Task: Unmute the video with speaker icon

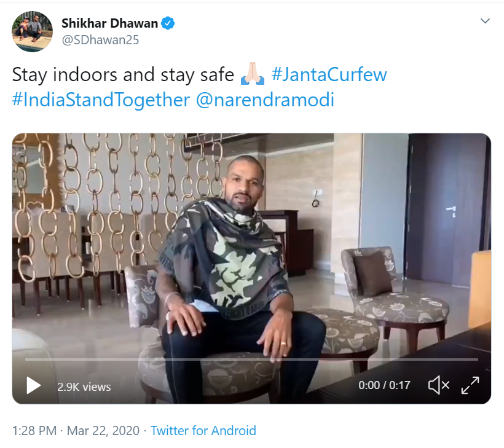Action: tap(438, 385)
